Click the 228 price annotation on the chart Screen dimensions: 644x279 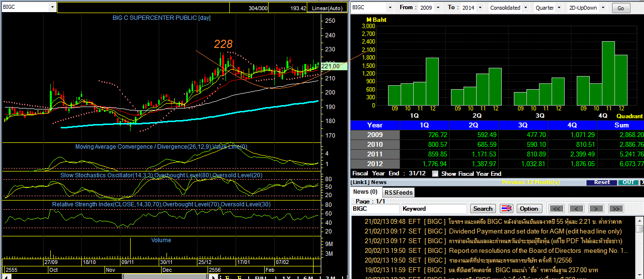coord(224,44)
